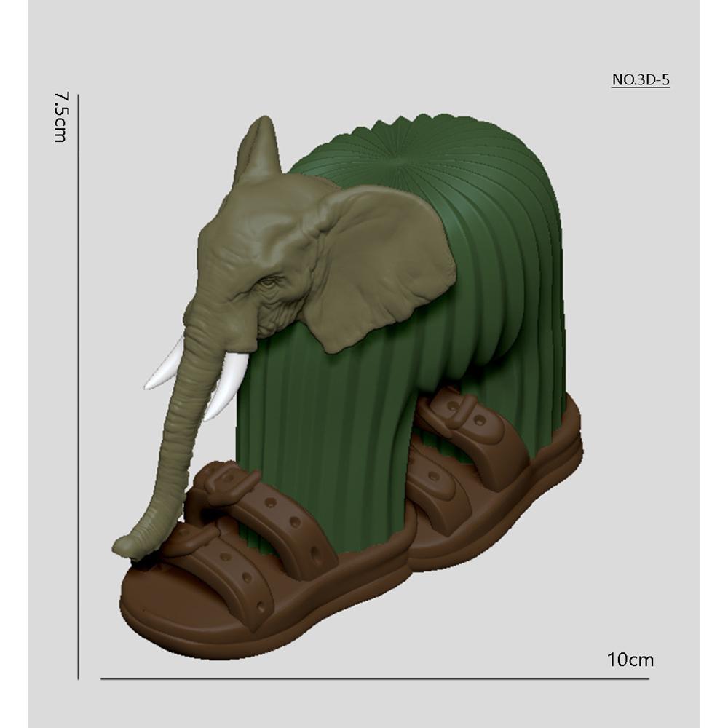
Task: Click the elephant's left white tusk
Action: (166, 368)
